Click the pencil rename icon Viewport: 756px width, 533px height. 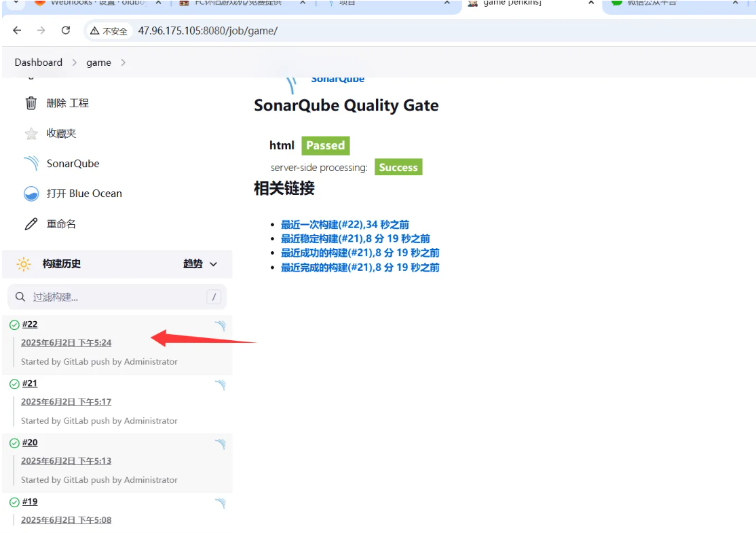tap(31, 224)
